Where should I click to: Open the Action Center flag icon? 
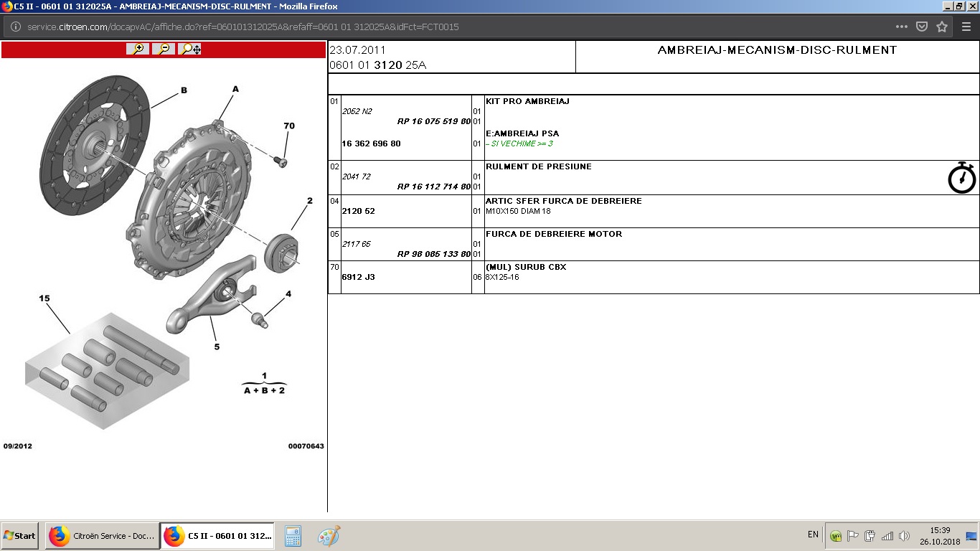(852, 536)
